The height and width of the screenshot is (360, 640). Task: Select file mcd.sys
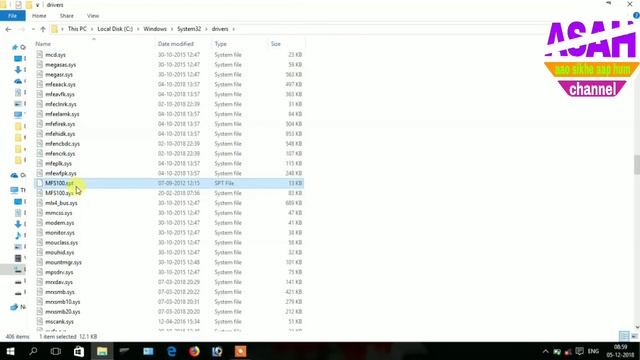[x=56, y=55]
